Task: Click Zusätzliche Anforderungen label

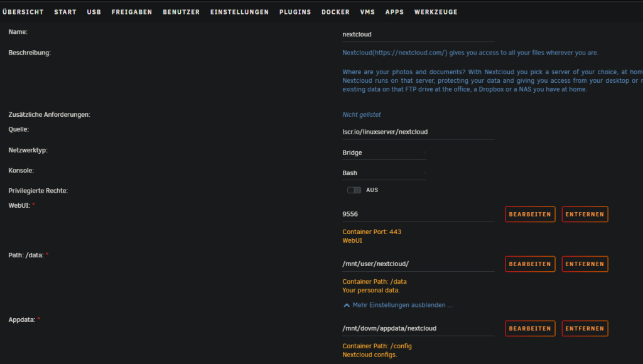Action: tap(49, 115)
